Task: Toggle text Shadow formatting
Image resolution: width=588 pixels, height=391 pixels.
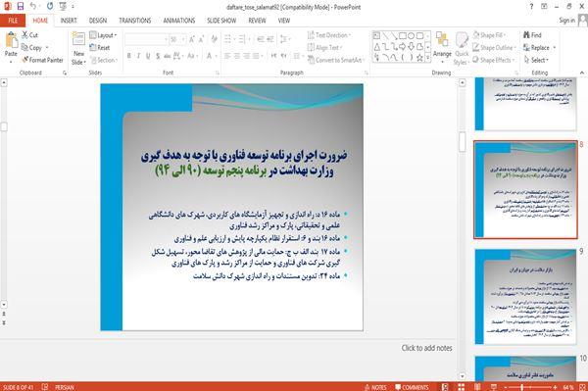Action: pyautogui.click(x=158, y=56)
